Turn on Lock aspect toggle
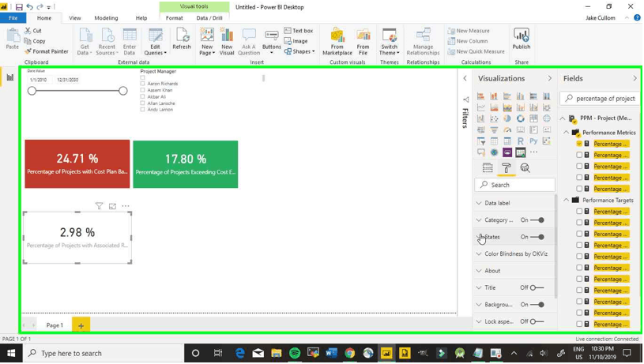Viewport: 644px width, 364px height. 537,321
